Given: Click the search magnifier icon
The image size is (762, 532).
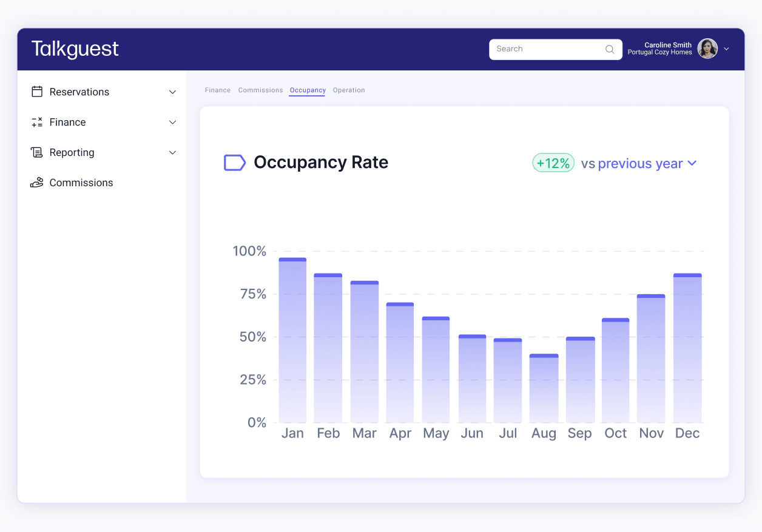Looking at the screenshot, I should (x=609, y=49).
